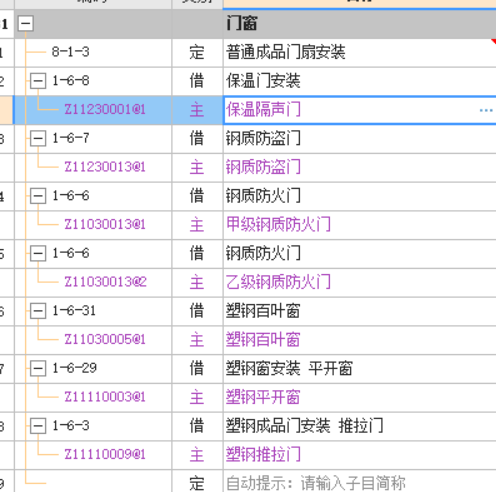Select code Z11230013@1

(x=105, y=167)
